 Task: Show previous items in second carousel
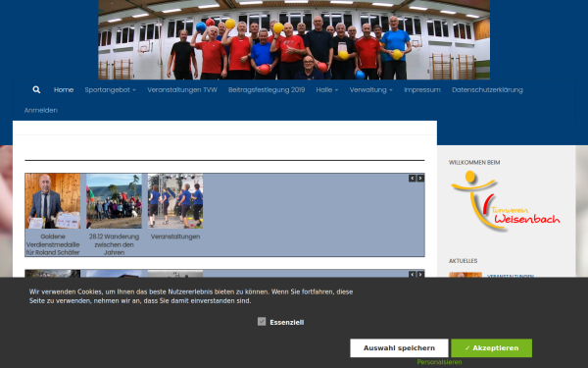tap(413, 275)
